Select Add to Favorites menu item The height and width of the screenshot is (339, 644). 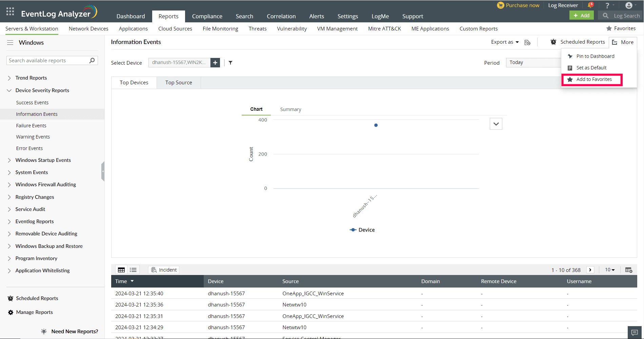point(594,79)
